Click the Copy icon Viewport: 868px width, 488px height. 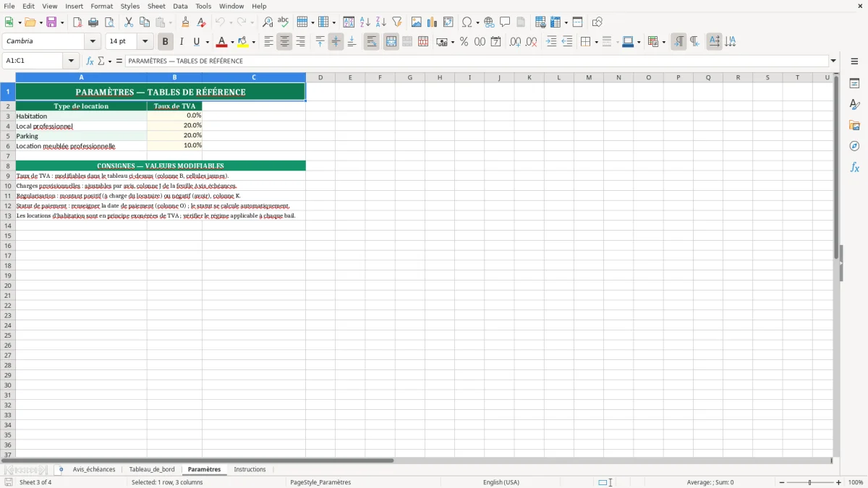(145, 22)
